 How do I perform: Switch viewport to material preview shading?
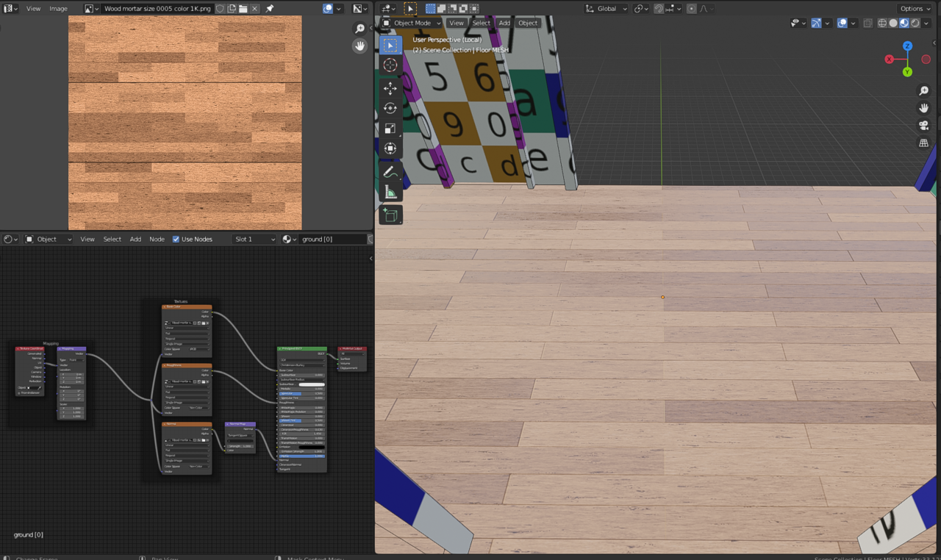pos(904,23)
